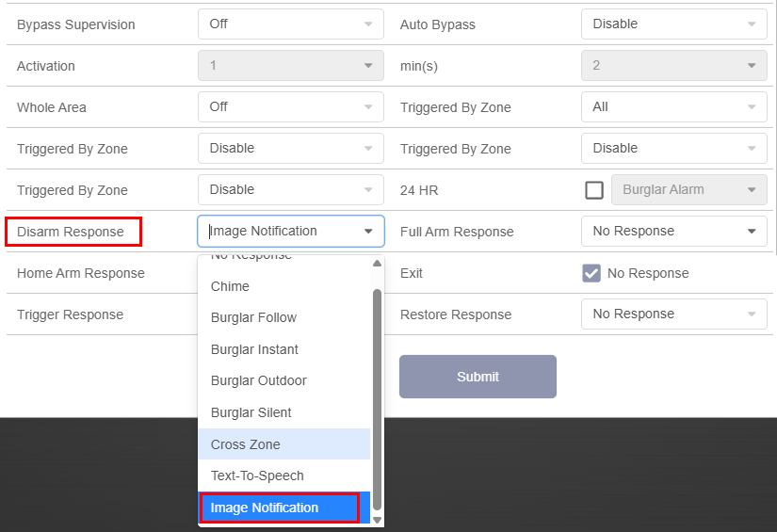
Task: Select Burglar Silent response option
Action: 283,412
